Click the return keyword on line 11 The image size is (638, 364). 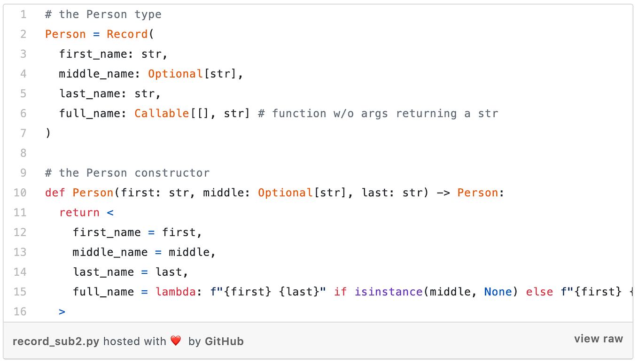click(79, 212)
